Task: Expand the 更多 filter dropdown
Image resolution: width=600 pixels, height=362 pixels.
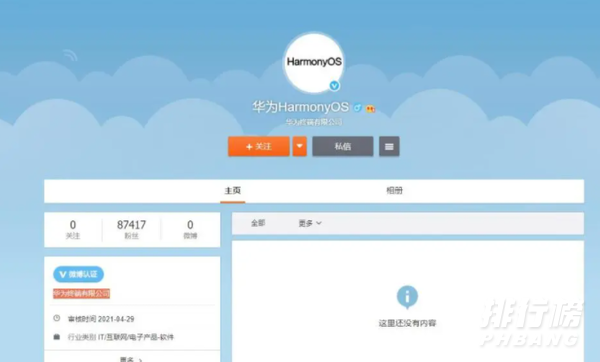Action: [310, 223]
